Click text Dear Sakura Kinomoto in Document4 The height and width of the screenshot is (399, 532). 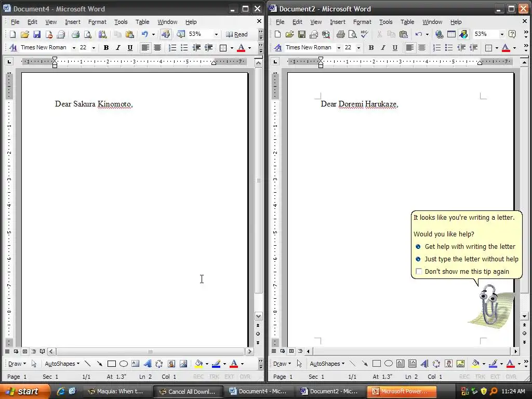point(94,104)
